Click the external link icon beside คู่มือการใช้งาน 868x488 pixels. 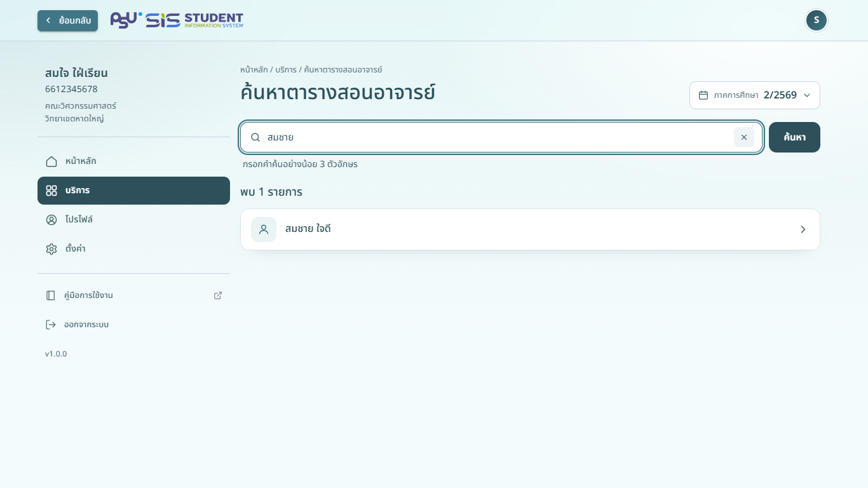click(218, 295)
